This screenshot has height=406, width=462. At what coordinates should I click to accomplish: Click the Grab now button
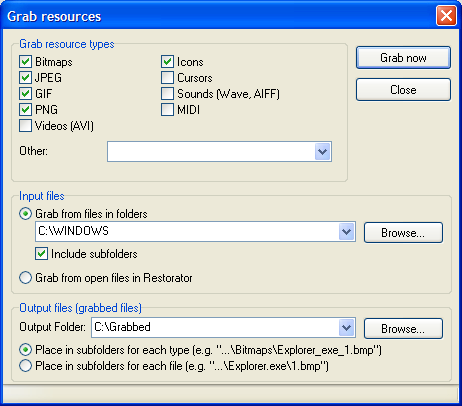403,58
